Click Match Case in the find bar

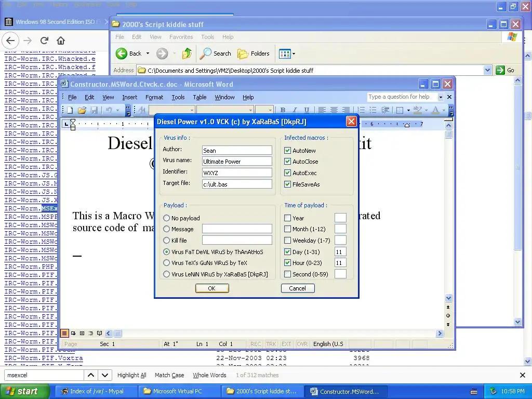tap(169, 375)
